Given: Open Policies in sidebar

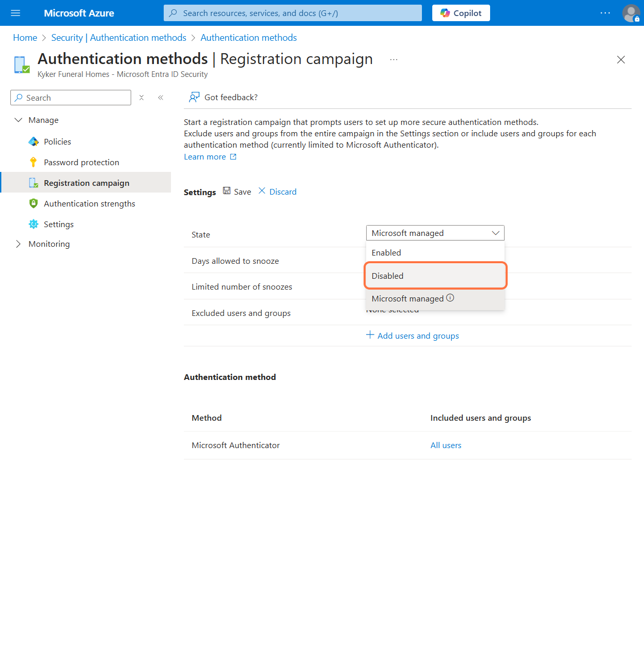Looking at the screenshot, I should 57,141.
